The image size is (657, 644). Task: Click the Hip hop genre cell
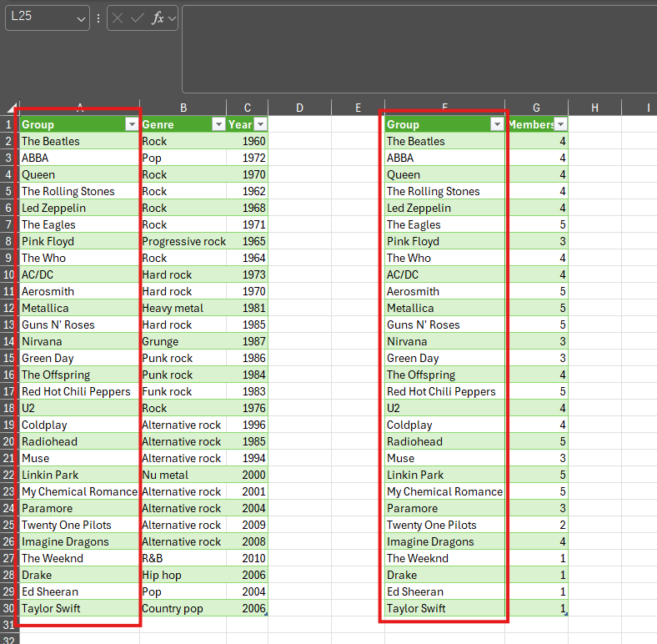pyautogui.click(x=183, y=575)
